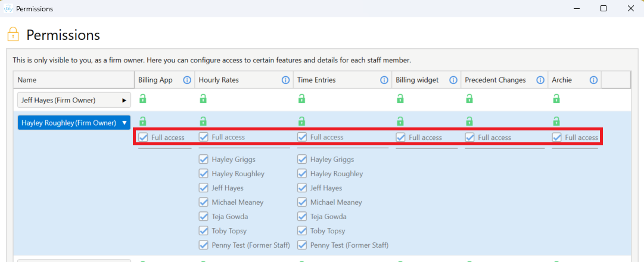
Task: Toggle Precedent Changes Full access checkbox
Action: 469,137
